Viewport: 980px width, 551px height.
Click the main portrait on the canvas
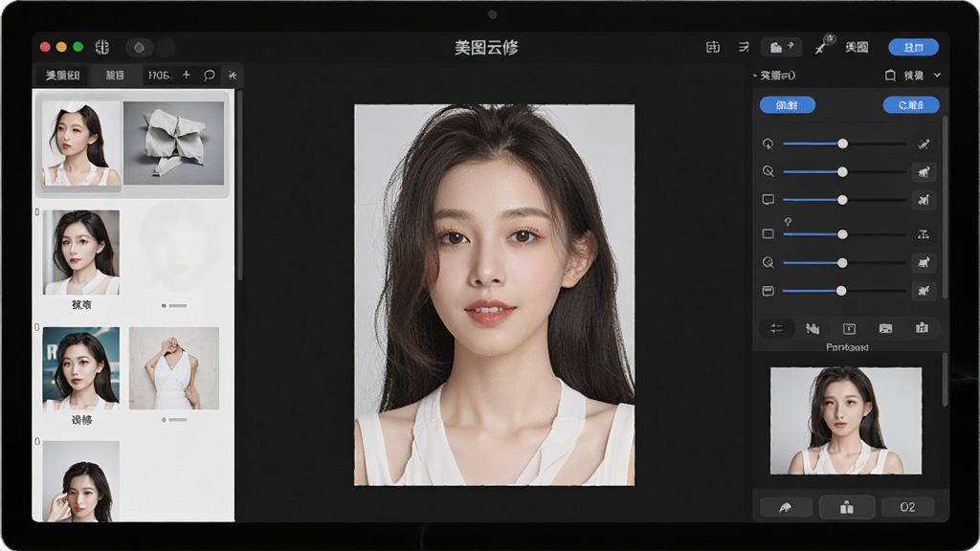point(495,295)
